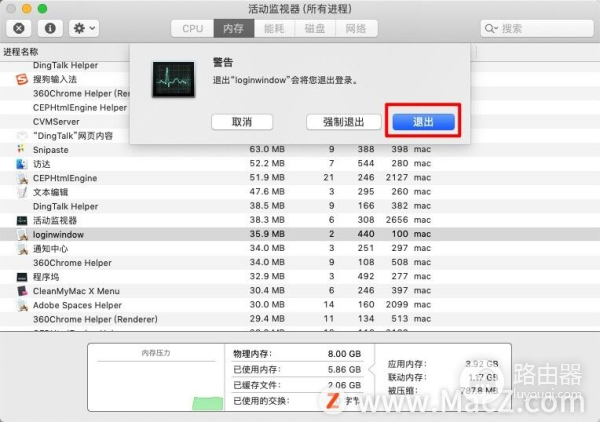Click the 63.0 MB memory value
Screen dimensions: 600x422
tap(267, 149)
